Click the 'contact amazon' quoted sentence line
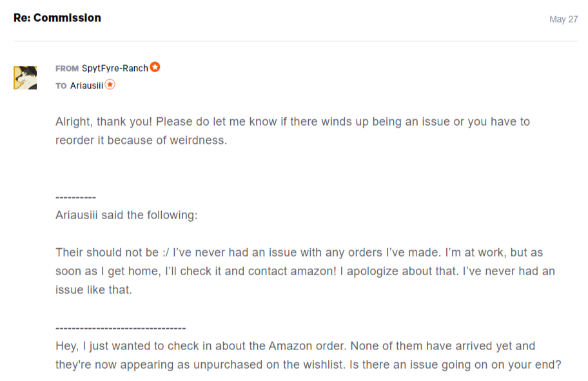This screenshot has height=381, width=588. pyautogui.click(x=305, y=271)
